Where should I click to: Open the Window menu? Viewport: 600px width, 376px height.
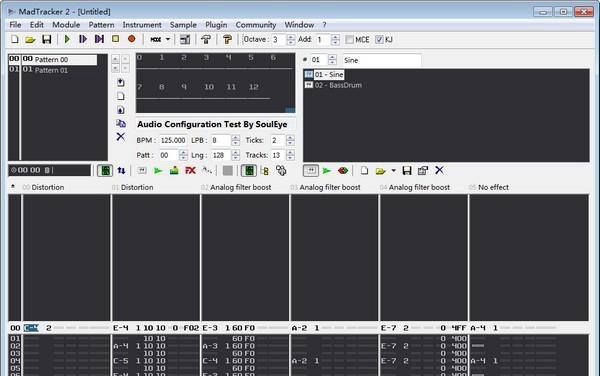[x=299, y=25]
